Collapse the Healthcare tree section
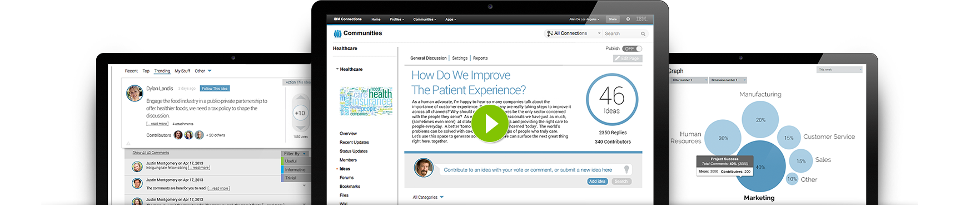This screenshot has height=205, width=980. [x=337, y=69]
